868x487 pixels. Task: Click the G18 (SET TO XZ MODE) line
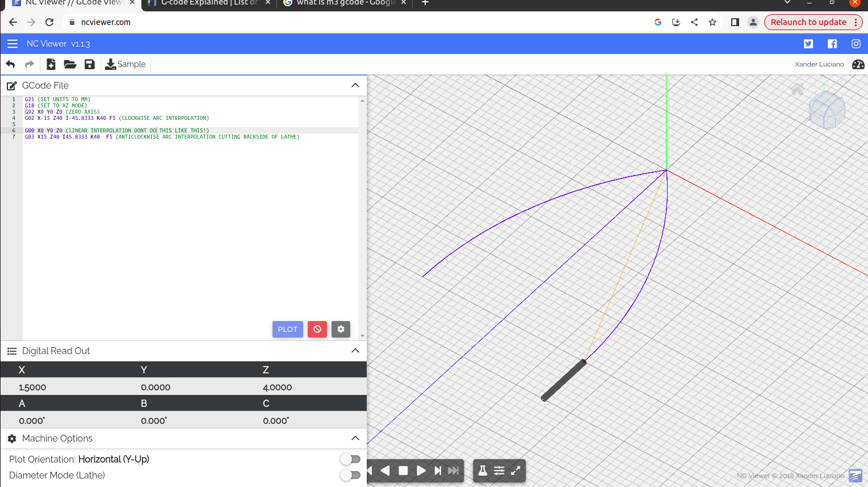[x=56, y=106]
